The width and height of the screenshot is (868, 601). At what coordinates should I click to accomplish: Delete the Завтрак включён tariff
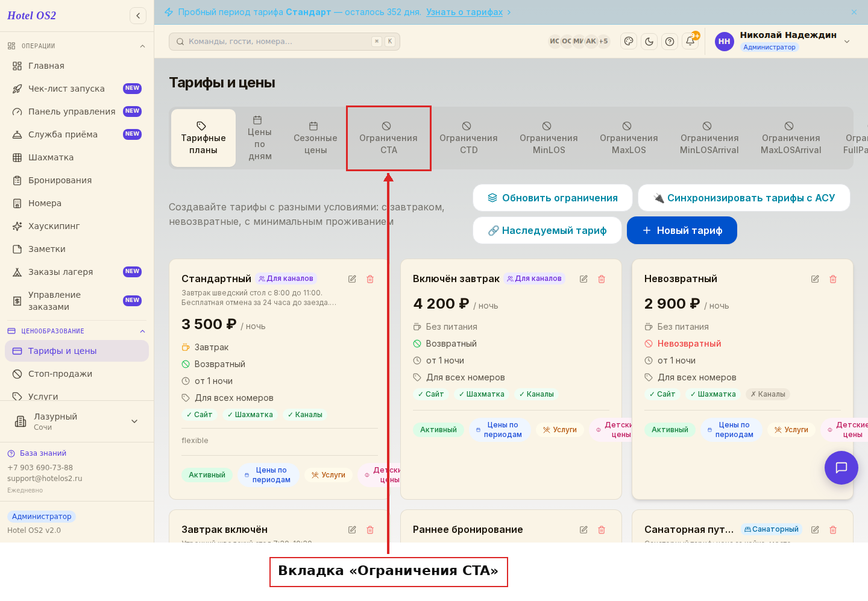tap(370, 530)
